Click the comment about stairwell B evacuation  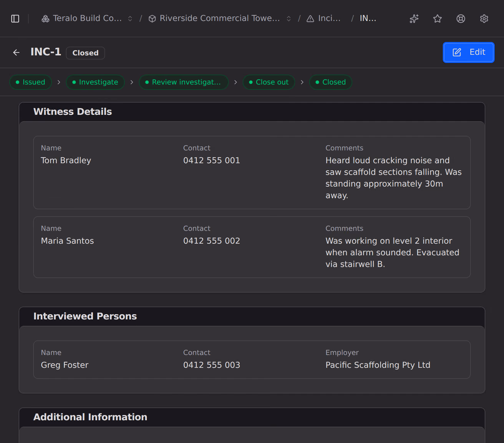click(x=393, y=253)
